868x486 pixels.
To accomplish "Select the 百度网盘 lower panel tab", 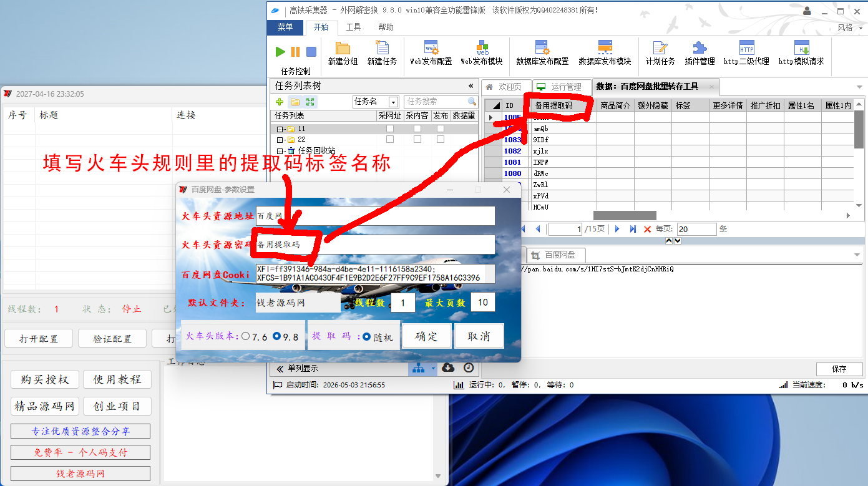I will 556,255.
